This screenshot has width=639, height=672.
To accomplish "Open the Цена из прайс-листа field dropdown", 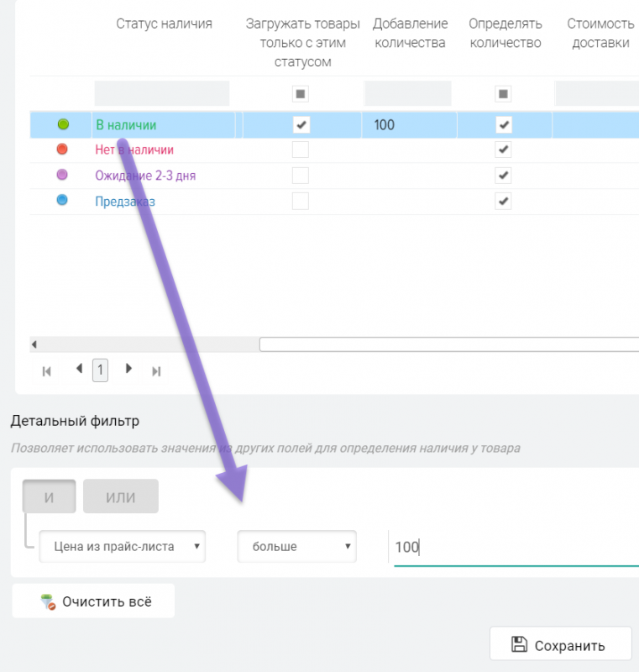I will [123, 546].
